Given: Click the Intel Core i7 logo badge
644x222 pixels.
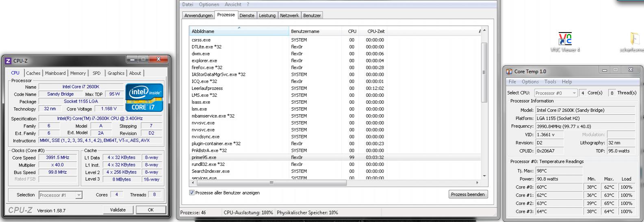Looking at the screenshot, I should click(x=144, y=98).
